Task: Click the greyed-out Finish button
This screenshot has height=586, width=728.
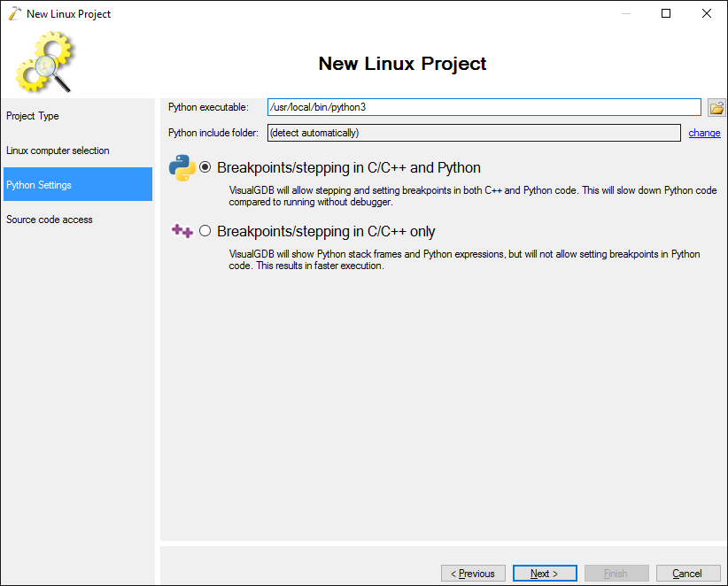Action: tap(616, 574)
